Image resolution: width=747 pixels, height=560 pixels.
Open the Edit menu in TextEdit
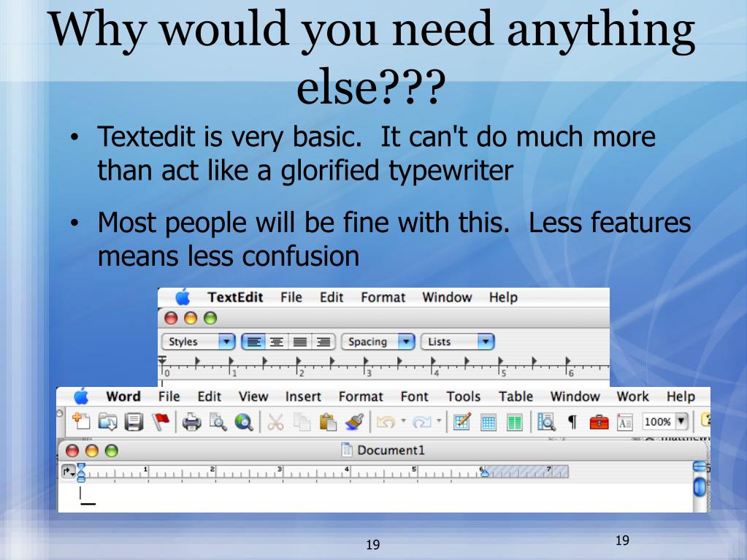tap(331, 297)
